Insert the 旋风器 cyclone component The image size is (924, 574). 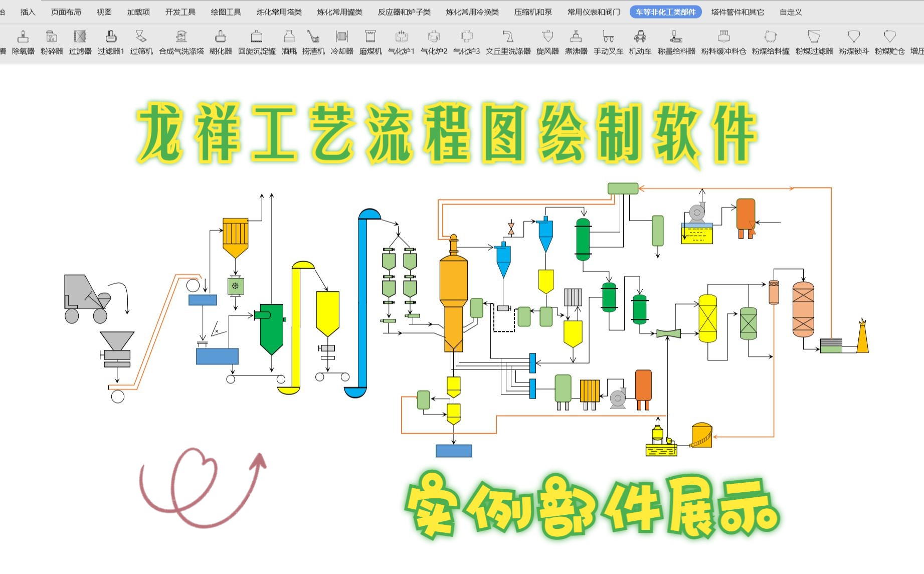click(547, 42)
